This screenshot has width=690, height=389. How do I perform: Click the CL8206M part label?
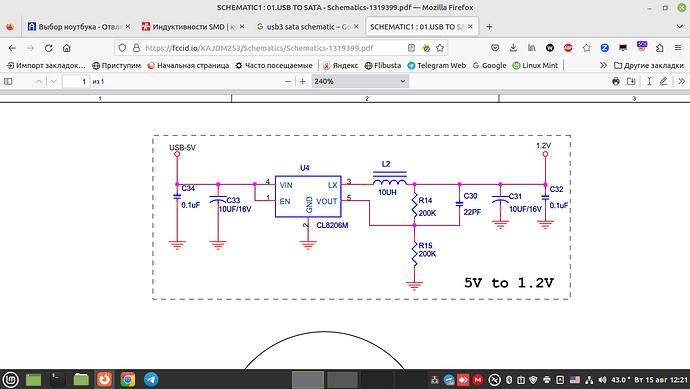point(332,225)
